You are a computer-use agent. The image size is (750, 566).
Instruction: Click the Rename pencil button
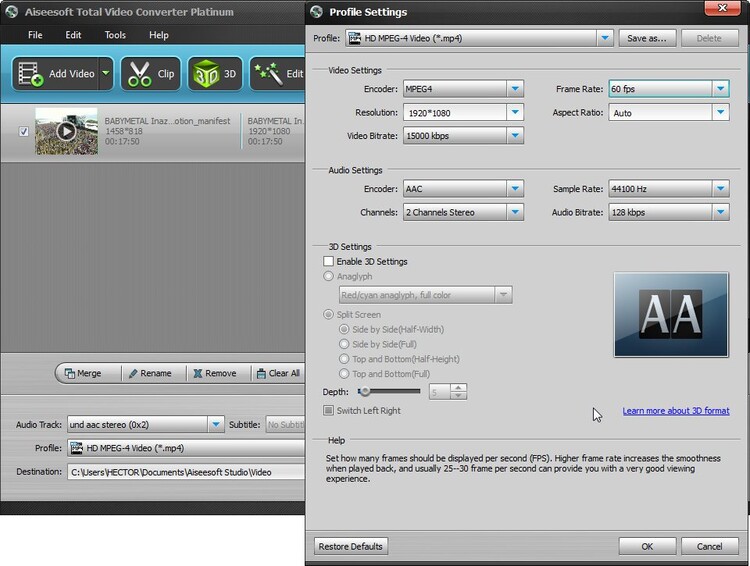click(150, 373)
